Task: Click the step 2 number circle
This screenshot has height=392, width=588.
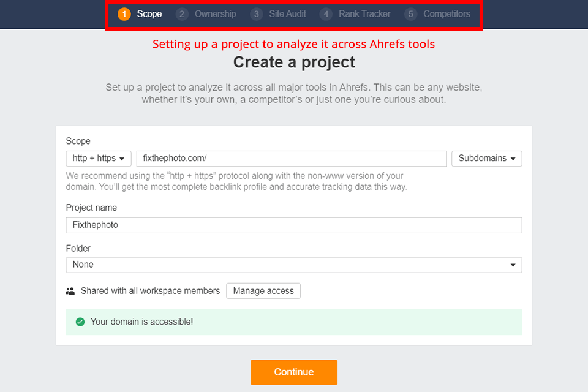Action: (182, 14)
